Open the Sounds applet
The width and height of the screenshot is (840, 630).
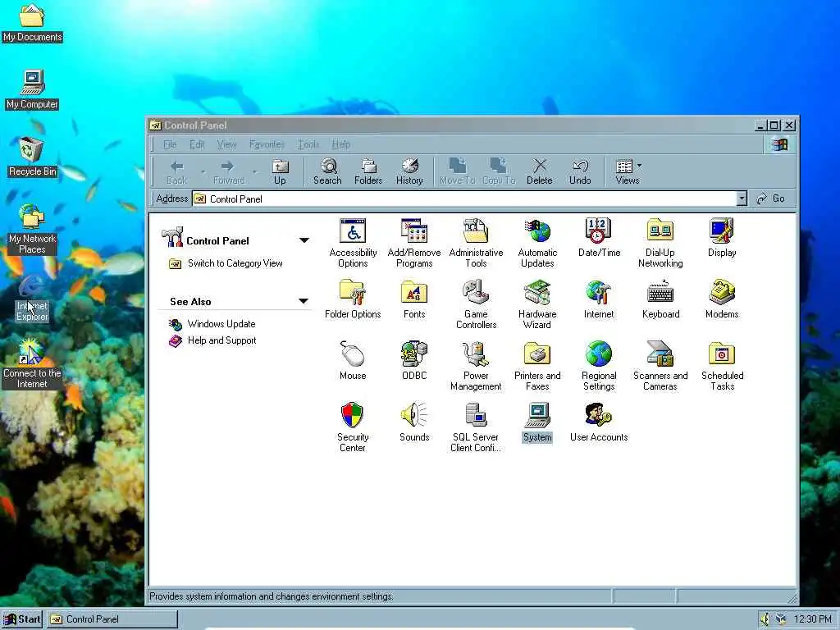pos(414,422)
